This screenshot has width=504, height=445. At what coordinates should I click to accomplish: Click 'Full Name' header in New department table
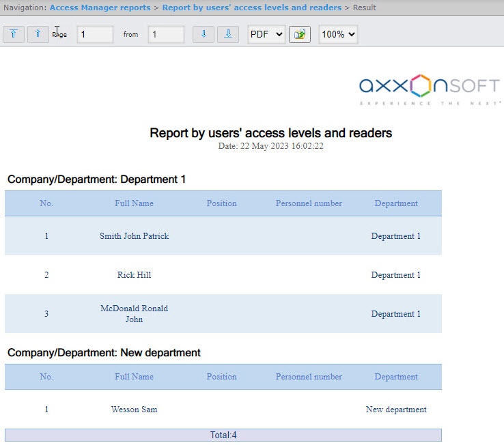134,377
